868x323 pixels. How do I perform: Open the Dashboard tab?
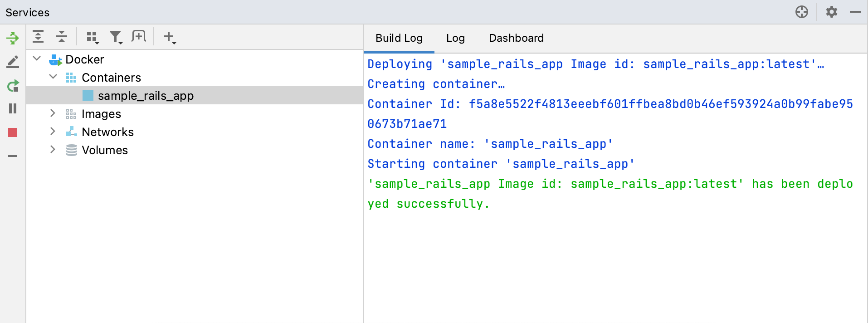(x=516, y=38)
